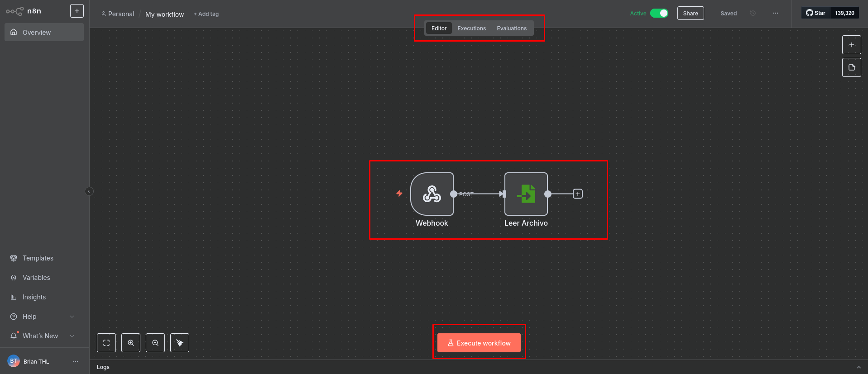The image size is (868, 374).
Task: Select the Leer Archivo node
Action: (x=526, y=194)
